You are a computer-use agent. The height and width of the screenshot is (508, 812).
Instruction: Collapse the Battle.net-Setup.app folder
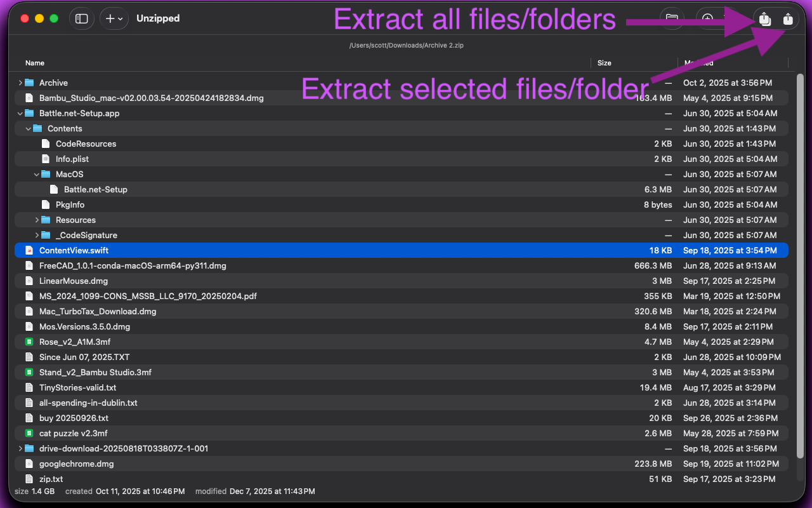click(20, 113)
